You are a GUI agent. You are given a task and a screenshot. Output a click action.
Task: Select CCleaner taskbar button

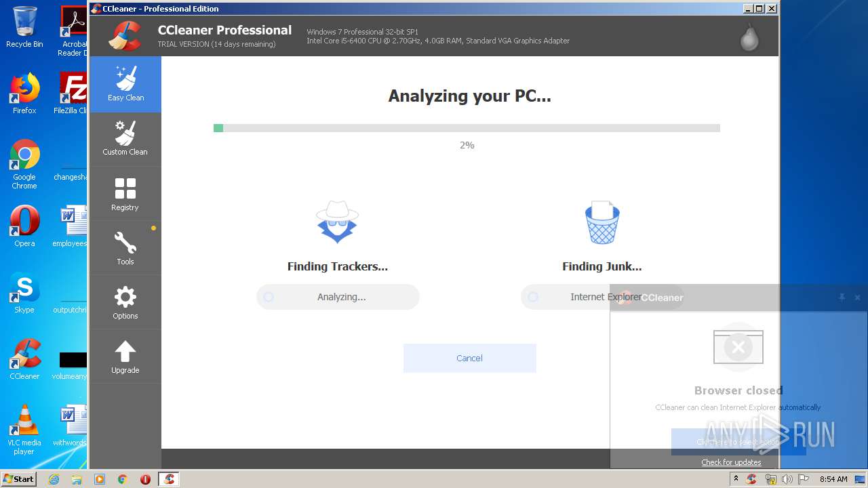point(169,479)
